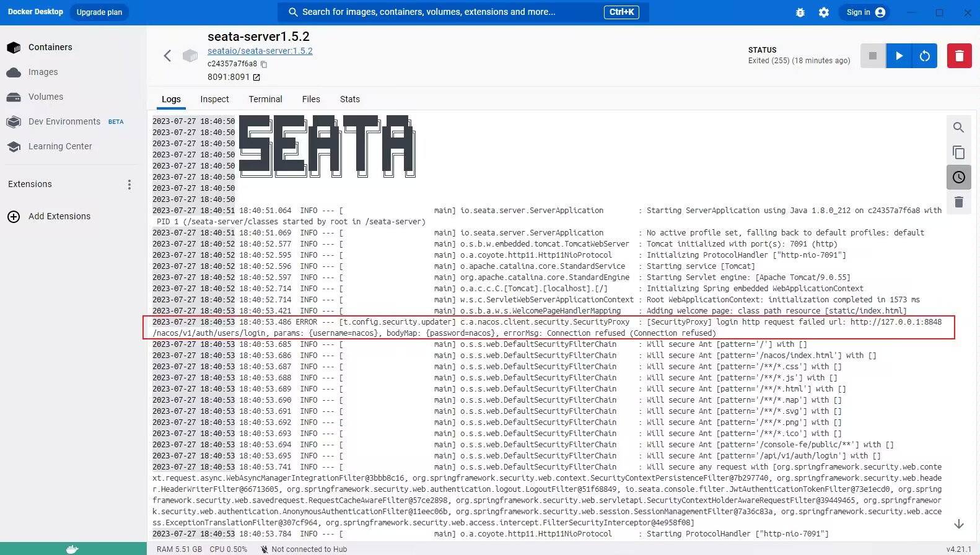This screenshot has width=980, height=555.
Task: Click the Sign in user avatar icon
Action: tap(880, 12)
